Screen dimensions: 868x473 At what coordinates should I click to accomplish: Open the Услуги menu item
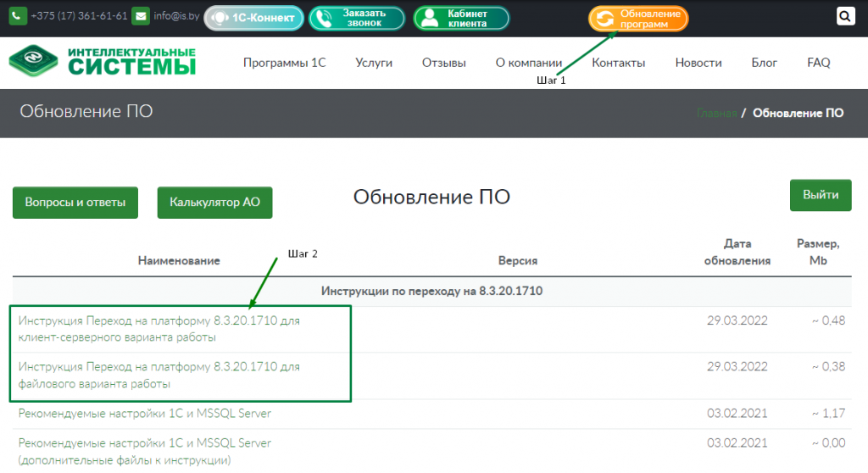[374, 63]
